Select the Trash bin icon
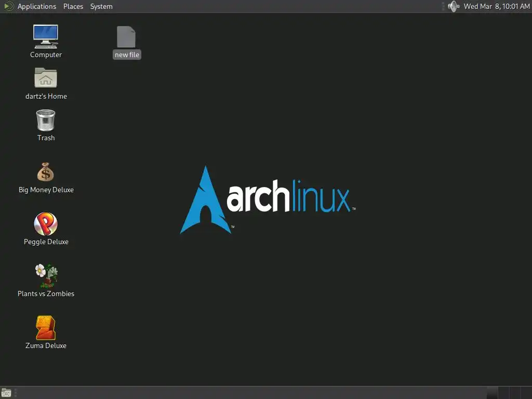The width and height of the screenshot is (532, 399). [46, 120]
